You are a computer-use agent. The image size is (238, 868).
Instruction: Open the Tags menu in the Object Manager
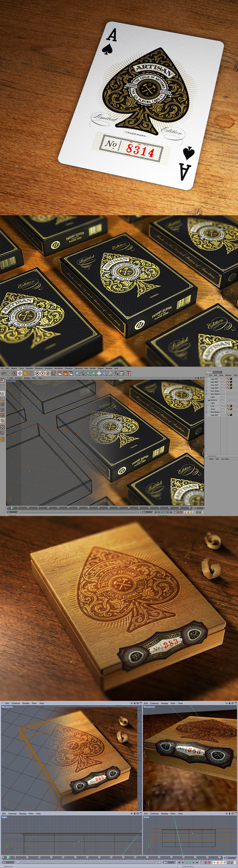pos(235,375)
